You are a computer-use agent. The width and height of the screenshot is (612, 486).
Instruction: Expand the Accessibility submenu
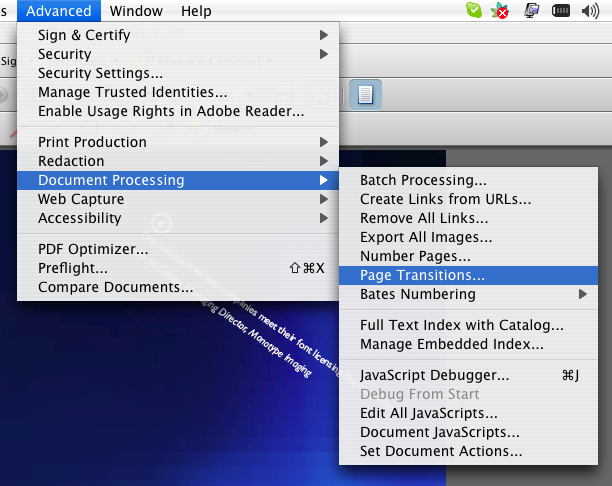pyautogui.click(x=178, y=218)
